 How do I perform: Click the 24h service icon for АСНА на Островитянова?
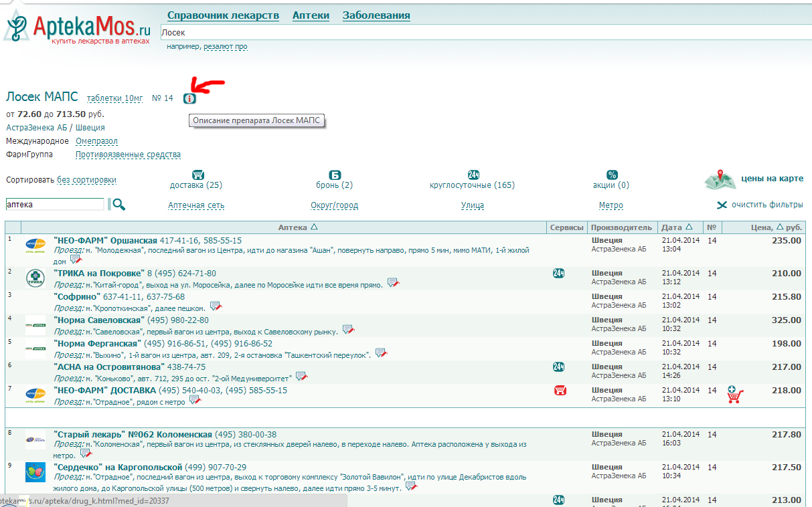(x=559, y=367)
